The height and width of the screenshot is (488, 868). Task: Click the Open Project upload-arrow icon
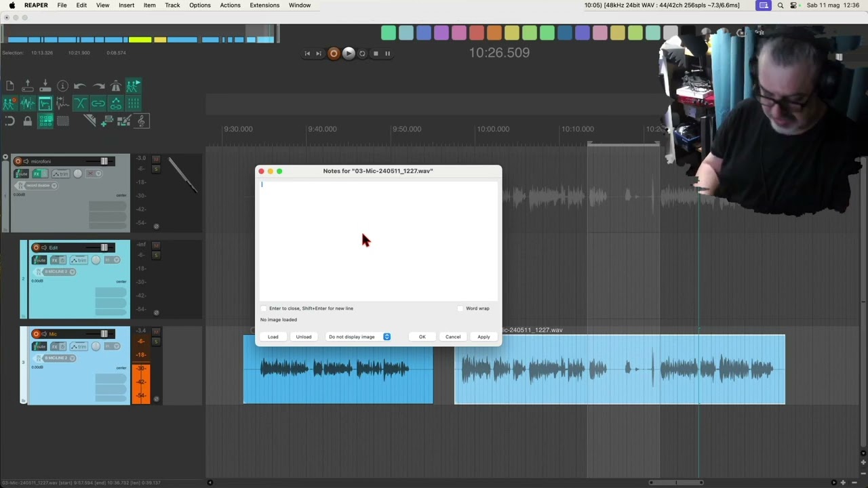[27, 85]
